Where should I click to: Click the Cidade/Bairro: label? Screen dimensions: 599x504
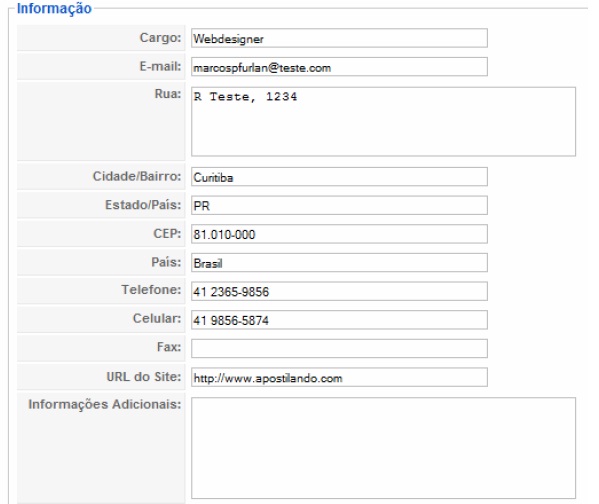(x=137, y=176)
